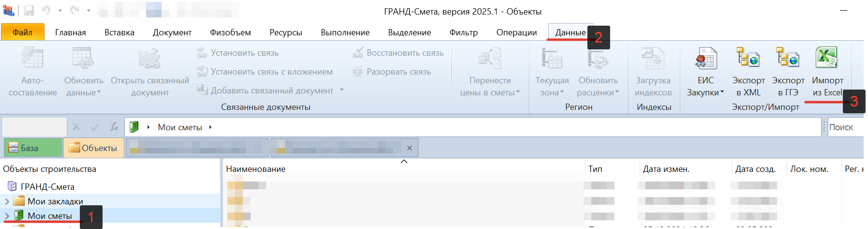Switch to the Главная ribbon tab
Viewport: 868px width, 229px height.
coord(71,32)
